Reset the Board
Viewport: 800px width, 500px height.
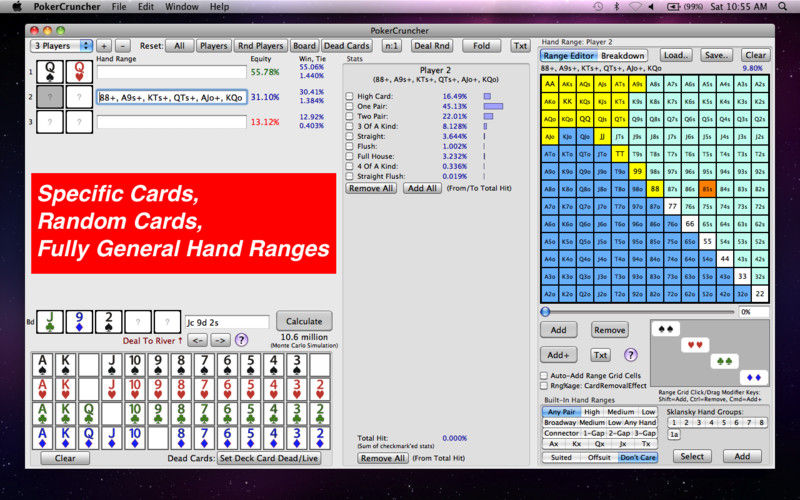[x=305, y=45]
